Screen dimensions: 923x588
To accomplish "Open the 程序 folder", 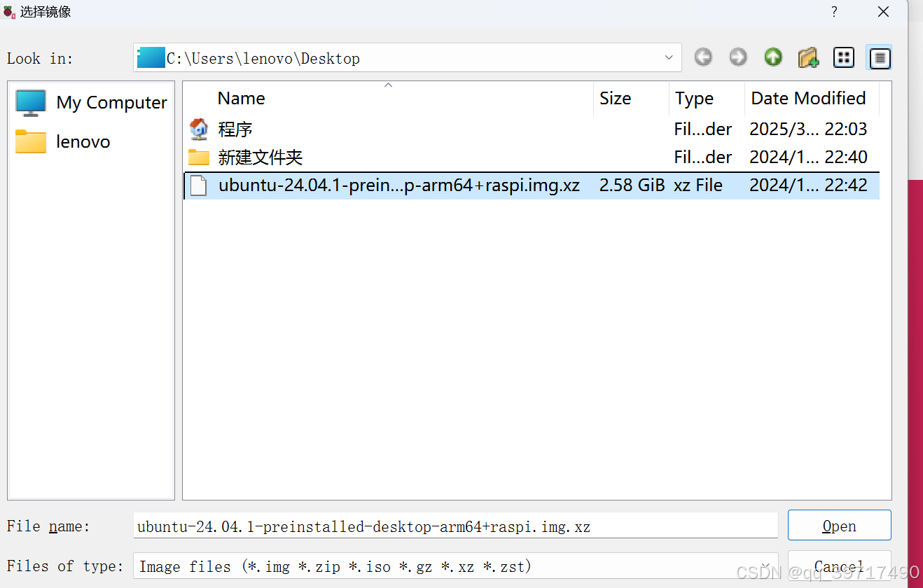I will [235, 129].
